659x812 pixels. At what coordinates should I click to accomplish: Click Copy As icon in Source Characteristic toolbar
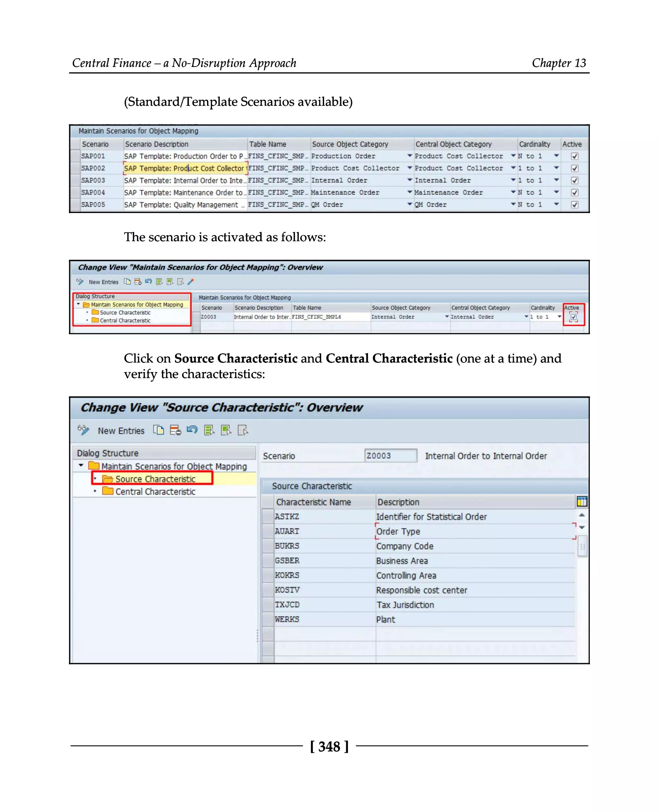[x=159, y=430]
